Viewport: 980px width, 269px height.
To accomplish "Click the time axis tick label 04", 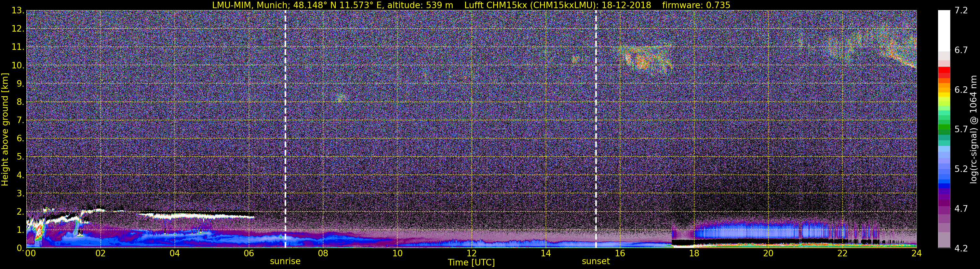I will coord(175,254).
